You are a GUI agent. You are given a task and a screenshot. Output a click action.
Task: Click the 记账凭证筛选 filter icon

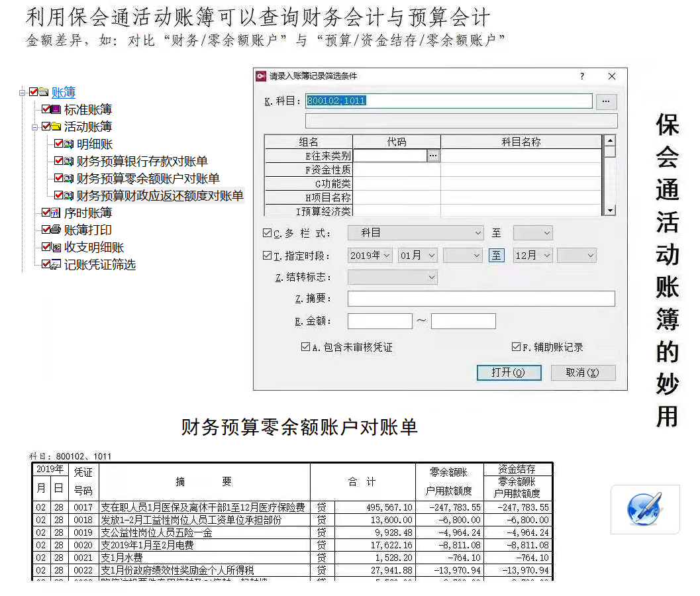54,264
